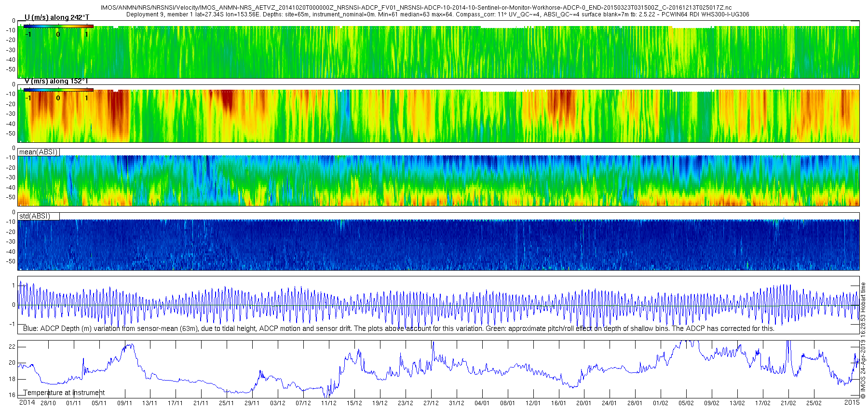
Task: Click the '-40' depth tick of mean(ABSI) panel
Action: click(11, 188)
